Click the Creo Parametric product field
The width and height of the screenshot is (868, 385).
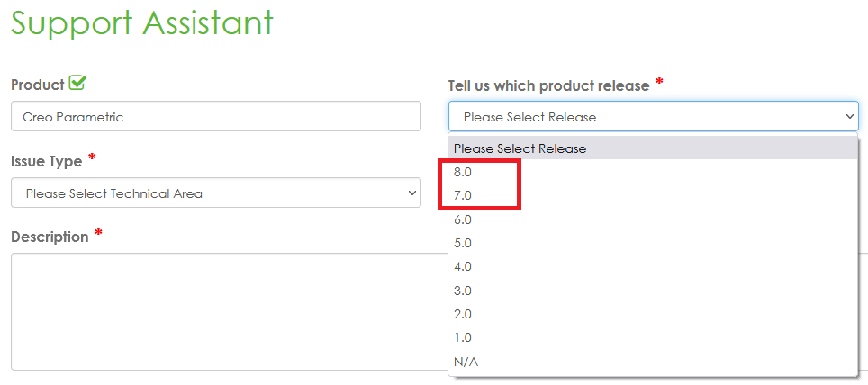click(215, 117)
